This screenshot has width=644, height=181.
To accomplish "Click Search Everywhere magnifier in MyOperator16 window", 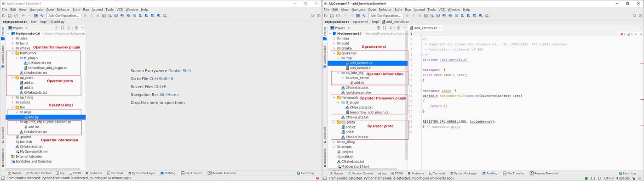I will pos(312,16).
